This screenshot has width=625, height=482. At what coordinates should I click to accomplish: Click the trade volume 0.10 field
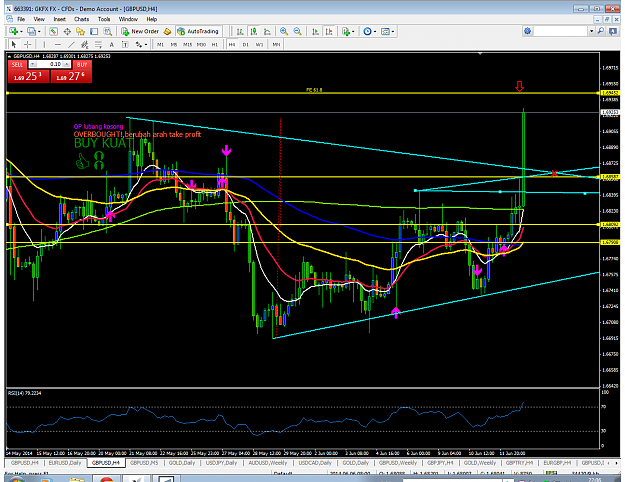(x=50, y=64)
